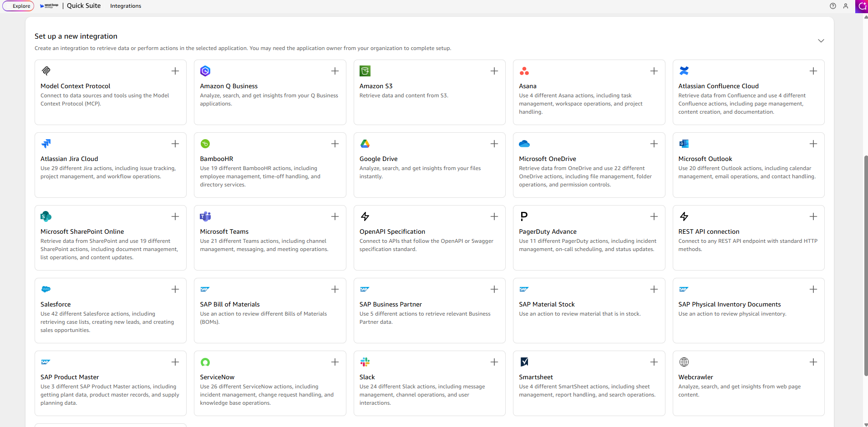Screen dimensions: 868x427
Task: Click 'Use an action to review physical inventory.'
Action: (732, 314)
